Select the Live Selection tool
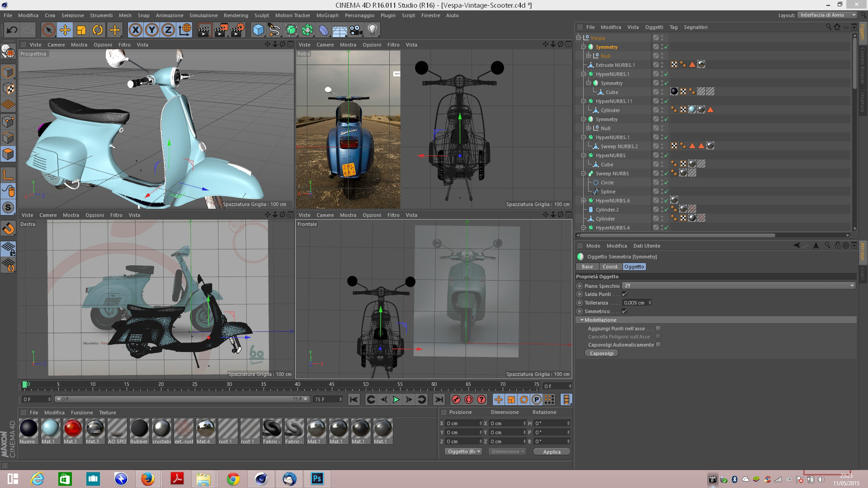 [48, 30]
